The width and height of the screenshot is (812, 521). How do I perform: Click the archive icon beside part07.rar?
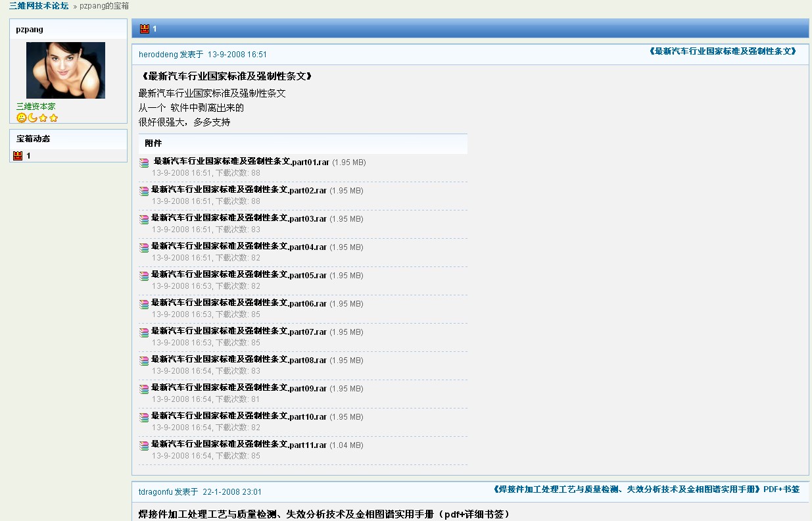pyautogui.click(x=144, y=333)
